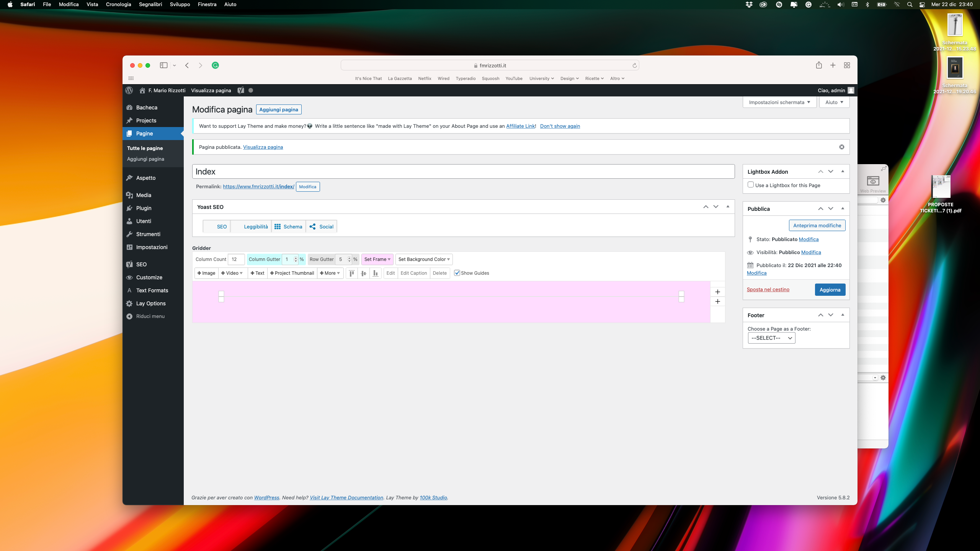Dismiss the Pagina pubblicata notice
The width and height of the screenshot is (980, 551).
click(x=841, y=147)
